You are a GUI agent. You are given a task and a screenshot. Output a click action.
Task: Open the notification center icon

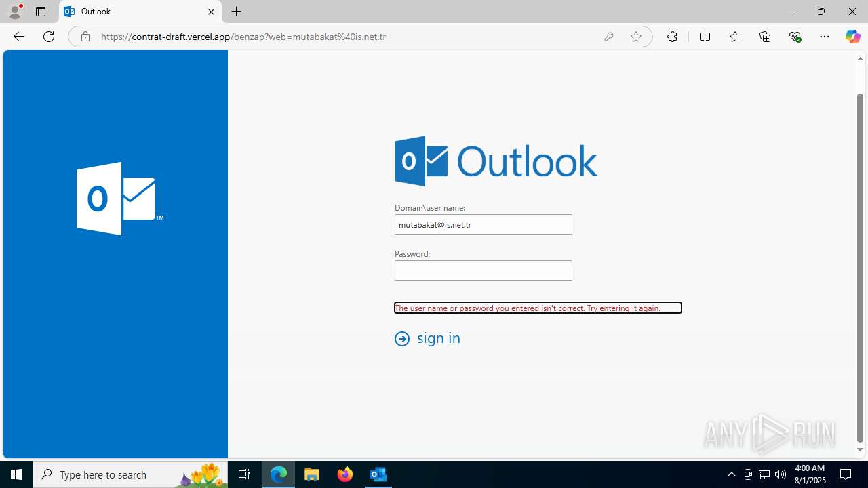point(846,474)
